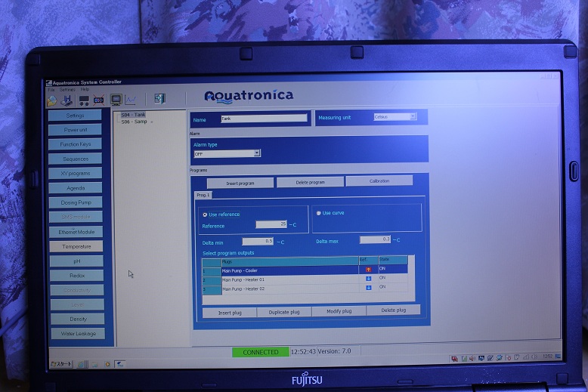This screenshot has width=588, height=392.
Task: Select the Main Pump - Heater 02 row
Action: tap(305, 289)
